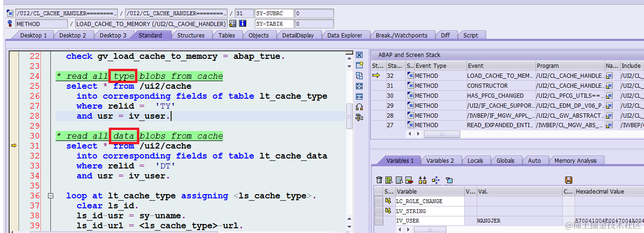Open the Break./Watchpoints tab
The height and width of the screenshot is (233, 644).
[x=402, y=35]
